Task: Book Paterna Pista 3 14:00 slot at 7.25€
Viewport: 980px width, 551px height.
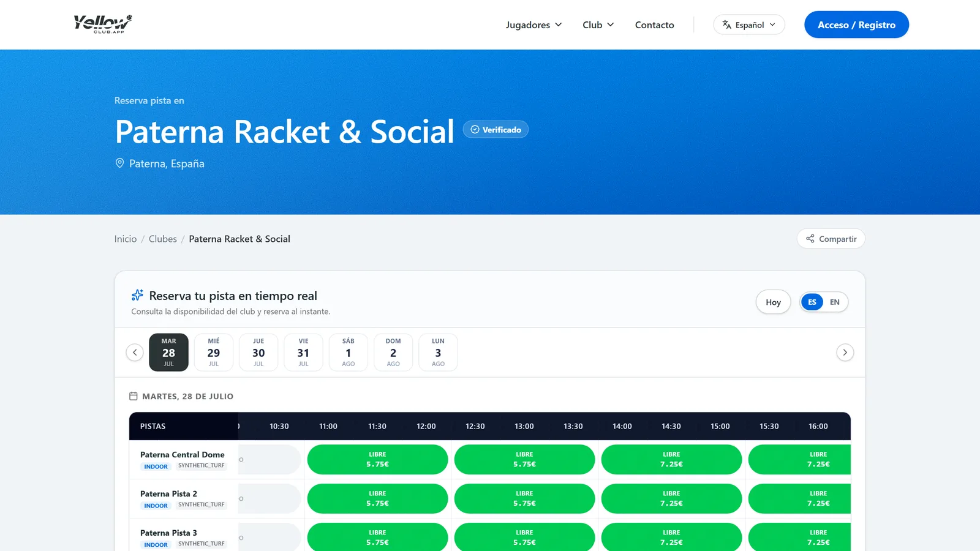Action: [671, 537]
